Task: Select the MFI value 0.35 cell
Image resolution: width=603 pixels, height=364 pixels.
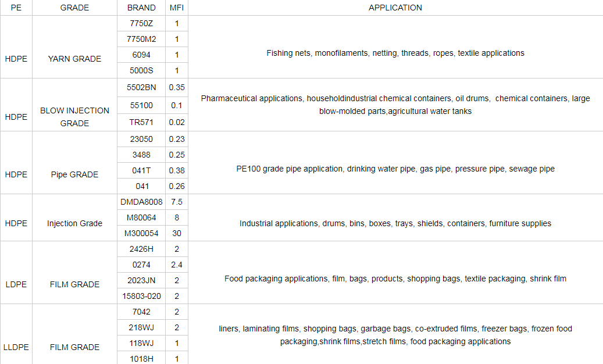Action: coord(177,87)
